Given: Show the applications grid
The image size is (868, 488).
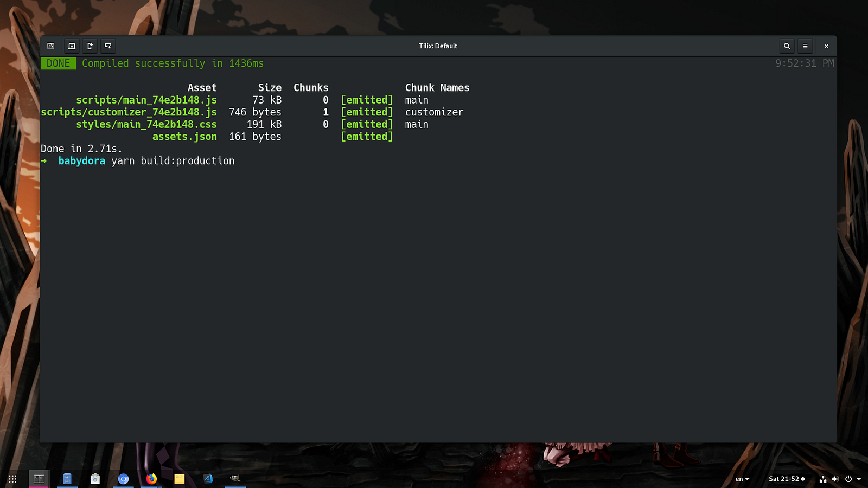Looking at the screenshot, I should click(12, 479).
